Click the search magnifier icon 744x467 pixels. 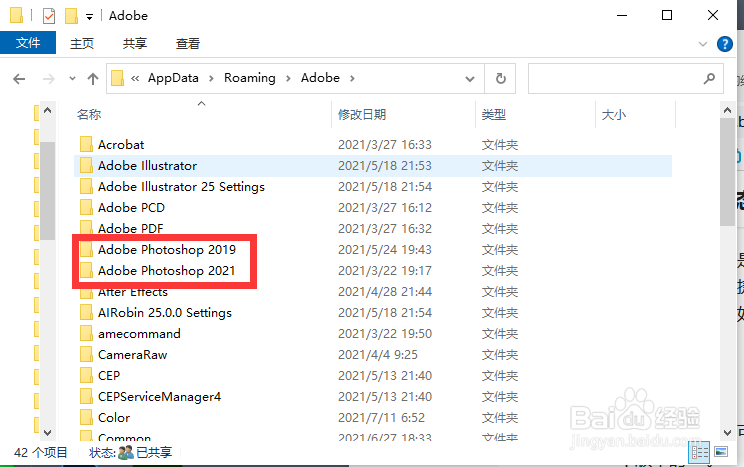(x=709, y=78)
